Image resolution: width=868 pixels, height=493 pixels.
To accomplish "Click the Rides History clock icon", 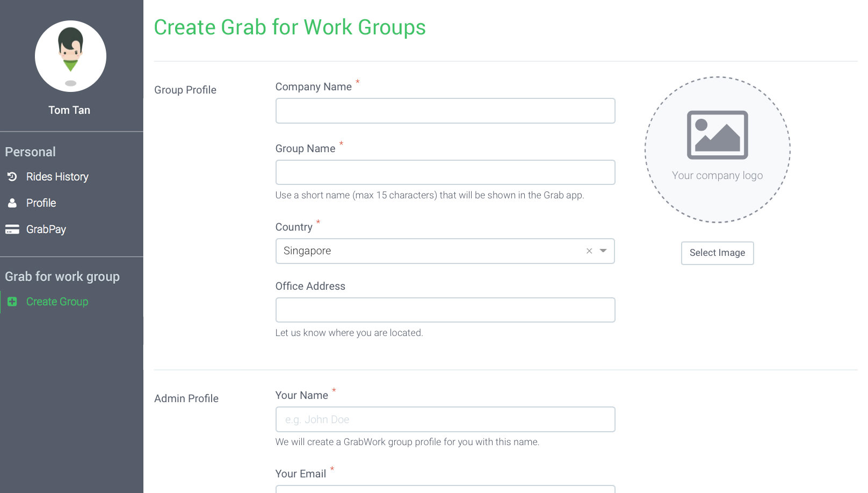I will pos(12,177).
